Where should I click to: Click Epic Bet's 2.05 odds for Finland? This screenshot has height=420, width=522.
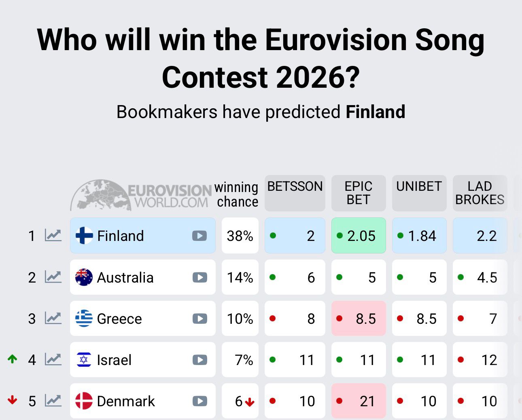pos(359,236)
